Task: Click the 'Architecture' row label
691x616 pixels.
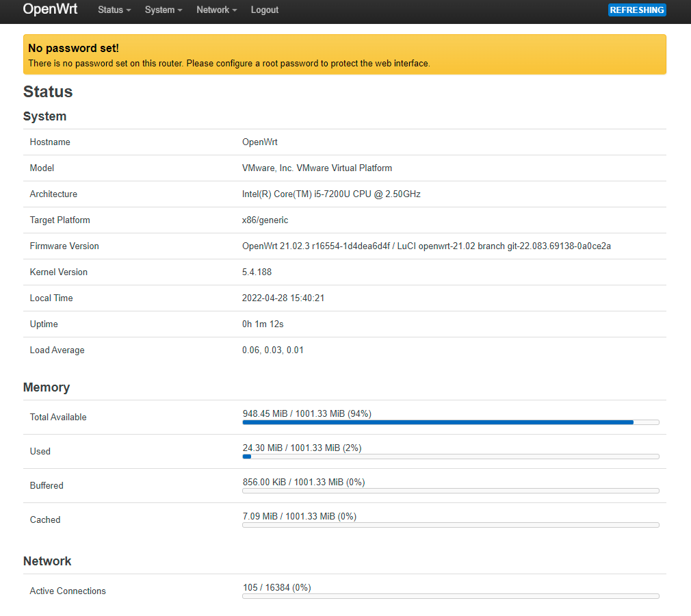Action: 53,194
